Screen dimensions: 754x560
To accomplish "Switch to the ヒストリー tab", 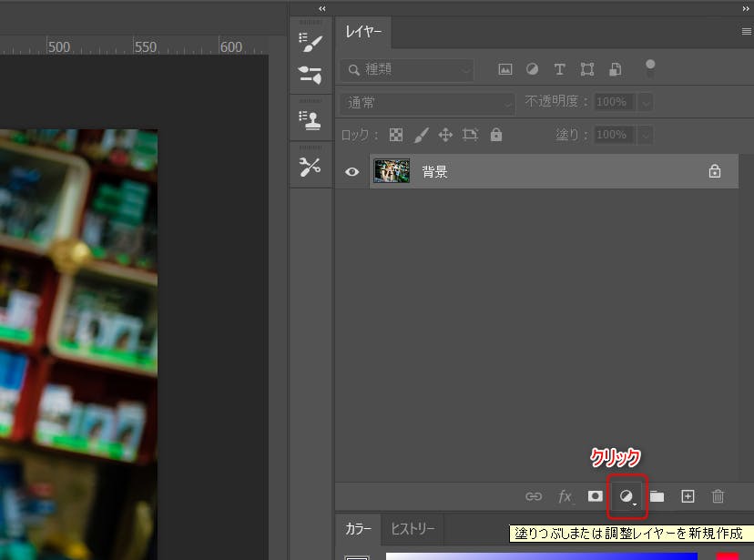I will pos(413,529).
